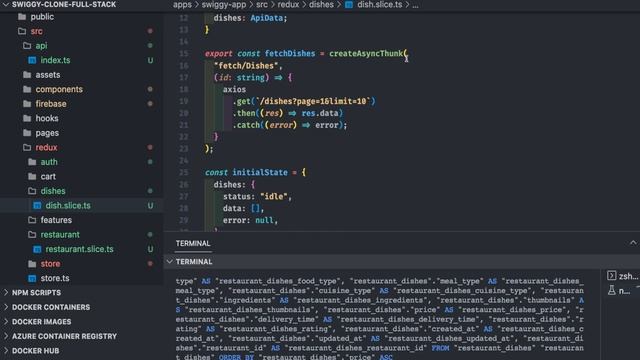The width and height of the screenshot is (640, 360).
Task: Expand the AZURE CONTAINER REGISTRY section
Action: click(x=64, y=336)
